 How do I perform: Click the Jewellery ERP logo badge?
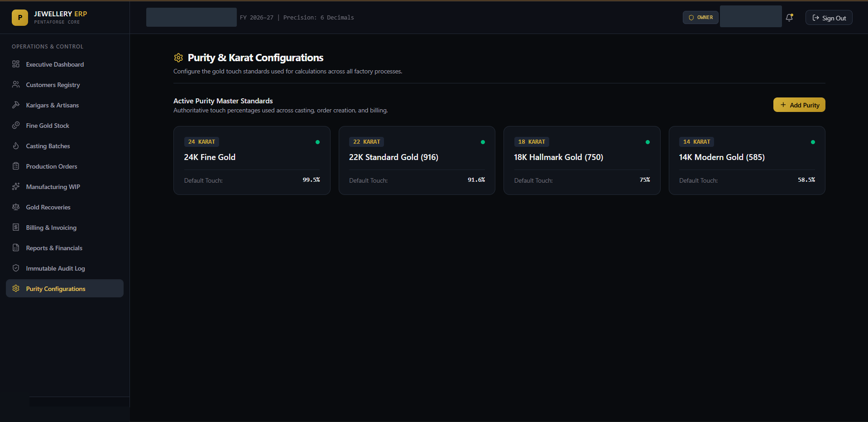pyautogui.click(x=20, y=18)
